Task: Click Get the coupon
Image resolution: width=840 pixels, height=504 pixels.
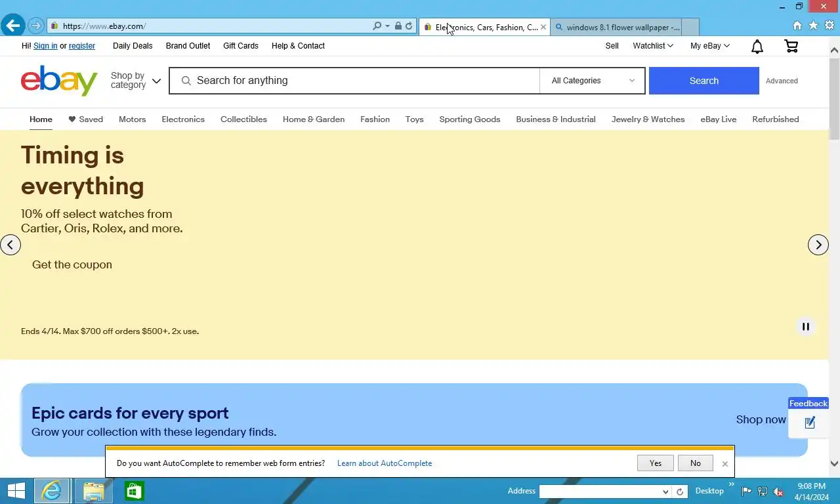Action: point(72,264)
